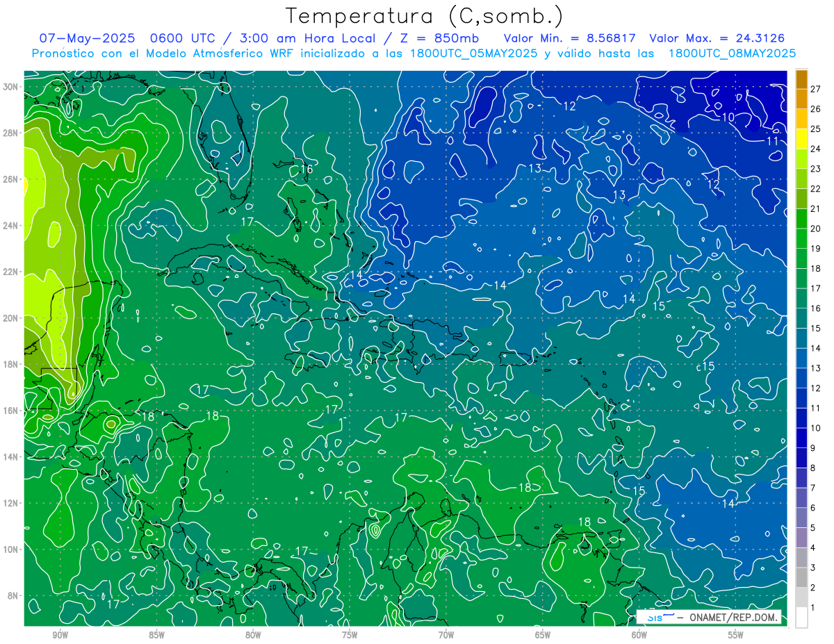The image size is (834, 644).
Task: Click the "90W" longitude axis label
Action: (60, 635)
